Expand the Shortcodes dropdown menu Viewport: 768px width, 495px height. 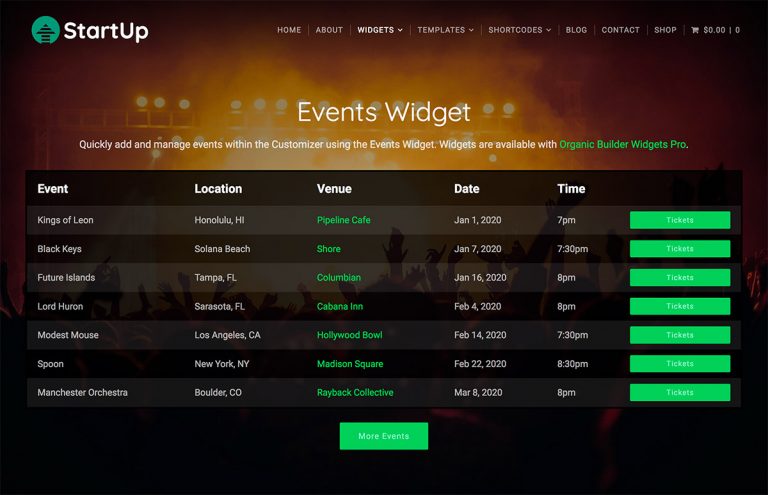point(519,30)
